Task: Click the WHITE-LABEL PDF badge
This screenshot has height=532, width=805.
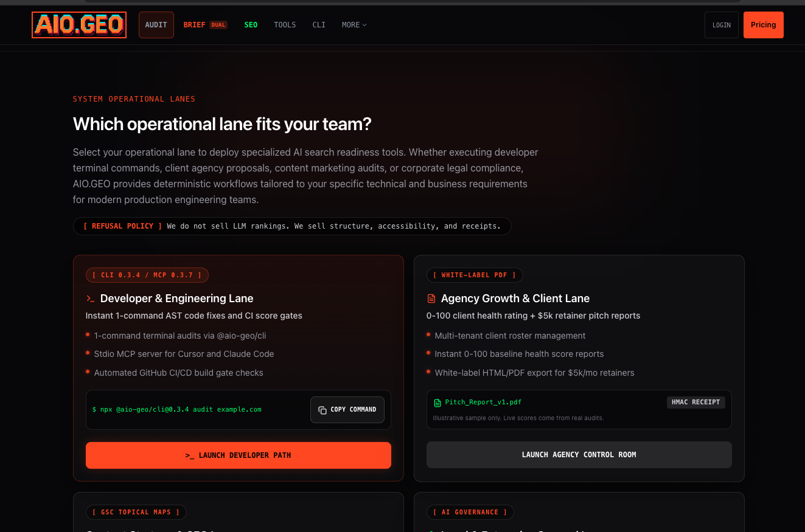Action: point(475,275)
